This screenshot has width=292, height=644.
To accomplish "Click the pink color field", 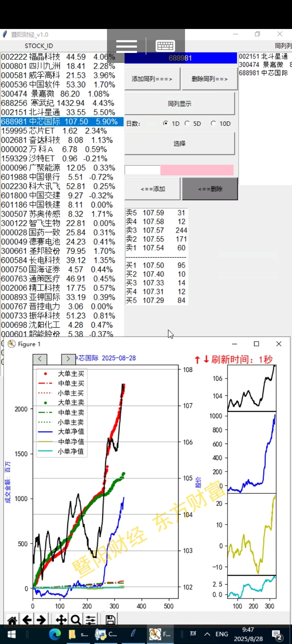I will [x=197, y=170].
